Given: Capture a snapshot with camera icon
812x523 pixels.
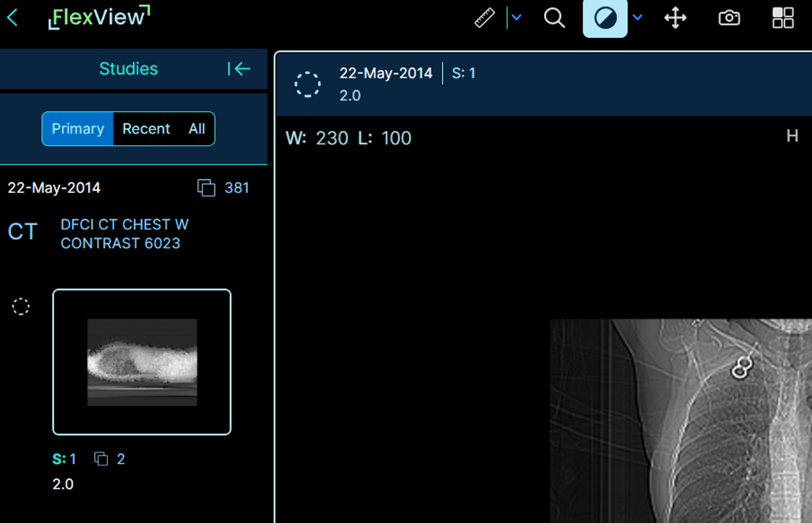Looking at the screenshot, I should pos(729,18).
